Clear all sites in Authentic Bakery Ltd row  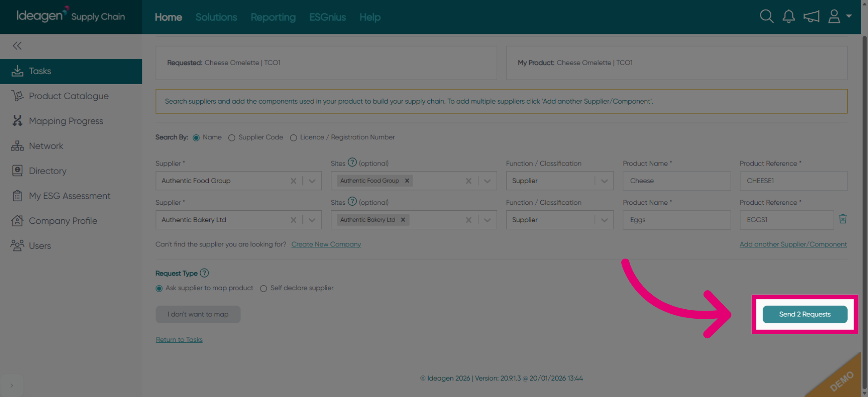click(468, 220)
